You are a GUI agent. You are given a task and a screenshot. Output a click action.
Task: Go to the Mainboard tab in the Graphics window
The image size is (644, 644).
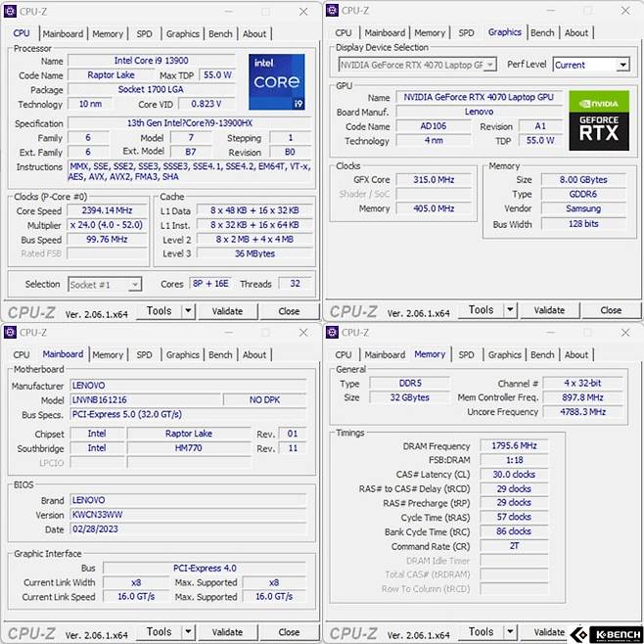385,33
